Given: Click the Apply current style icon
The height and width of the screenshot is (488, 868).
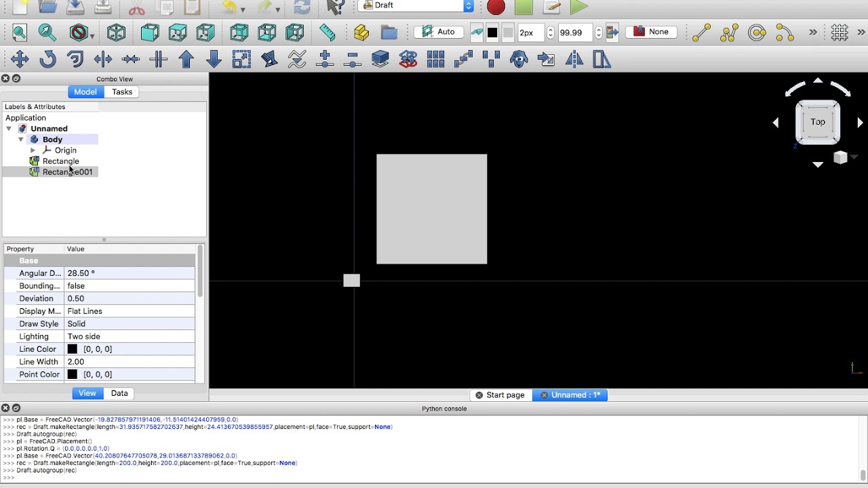Looking at the screenshot, I should pyautogui.click(x=613, y=32).
